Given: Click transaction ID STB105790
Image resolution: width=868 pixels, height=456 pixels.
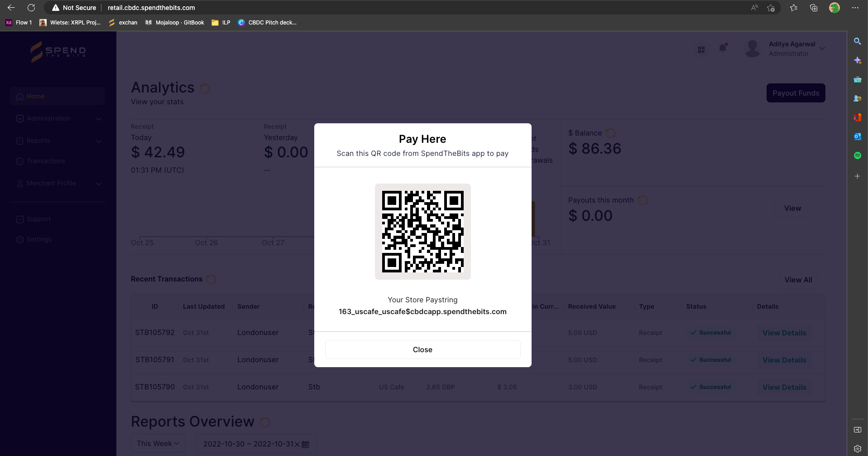Looking at the screenshot, I should coord(155,387).
